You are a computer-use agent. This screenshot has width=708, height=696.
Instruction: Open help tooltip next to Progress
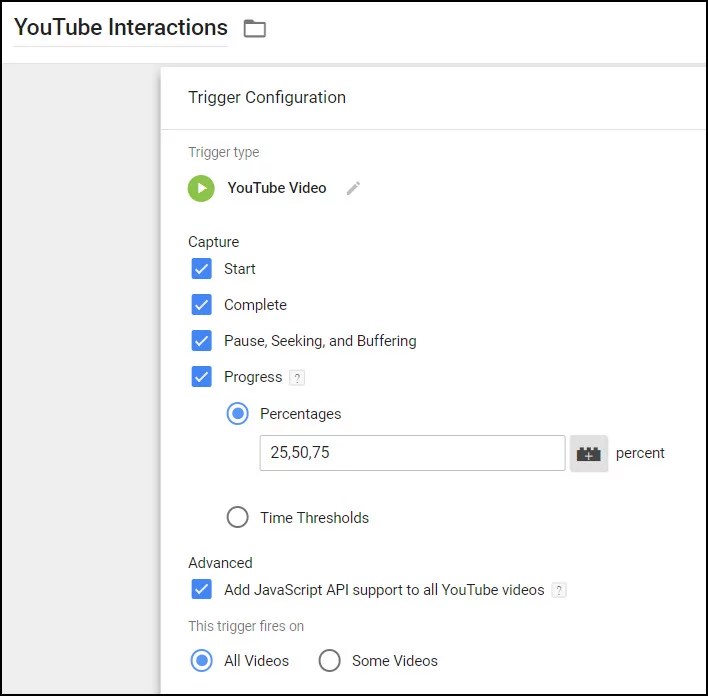click(297, 377)
